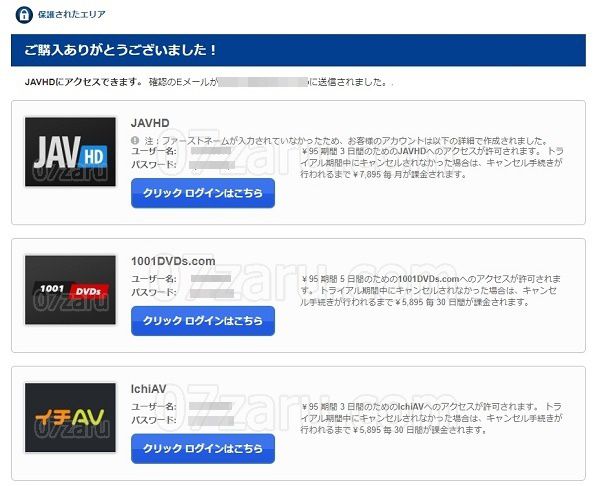Select the JAVHD section heading
The height and width of the screenshot is (486, 600).
pos(150,123)
